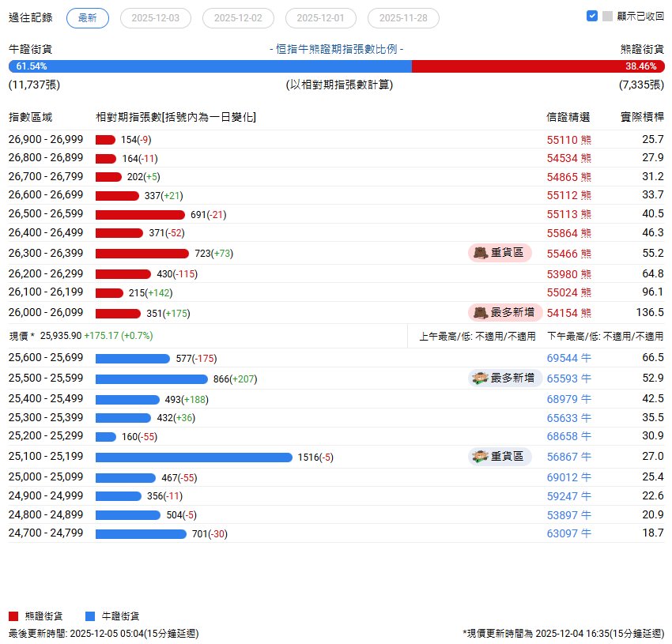Click the 恒指牛熊證期指張數比例 title
The image size is (672, 644).
coord(337,49)
